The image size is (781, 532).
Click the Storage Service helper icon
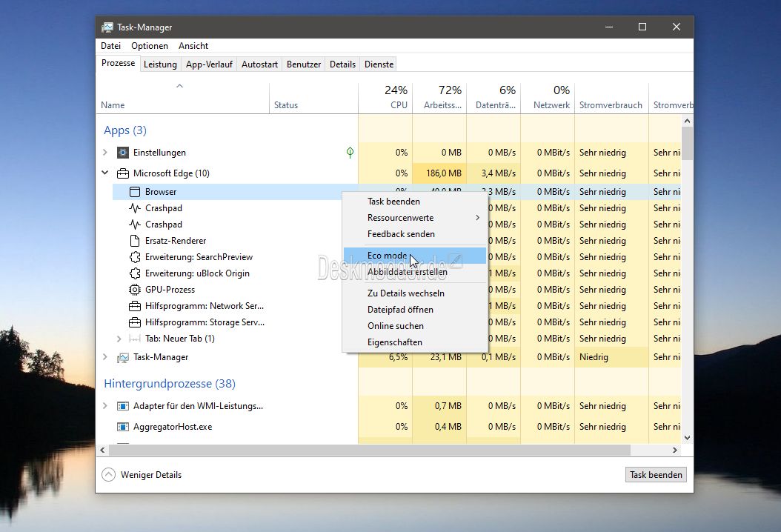[134, 322]
